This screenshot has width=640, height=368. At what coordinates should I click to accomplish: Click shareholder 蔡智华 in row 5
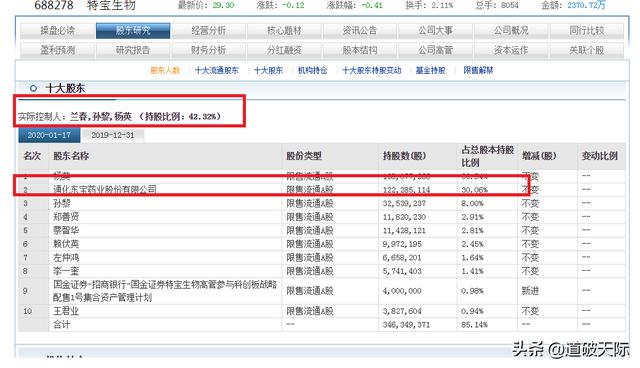click(x=66, y=230)
